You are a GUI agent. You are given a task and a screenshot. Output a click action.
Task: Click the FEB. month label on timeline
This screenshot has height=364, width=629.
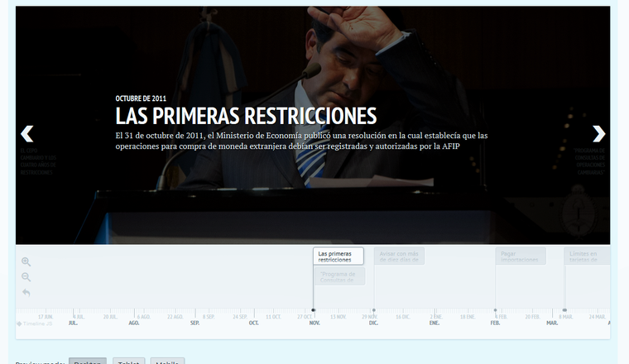click(495, 323)
